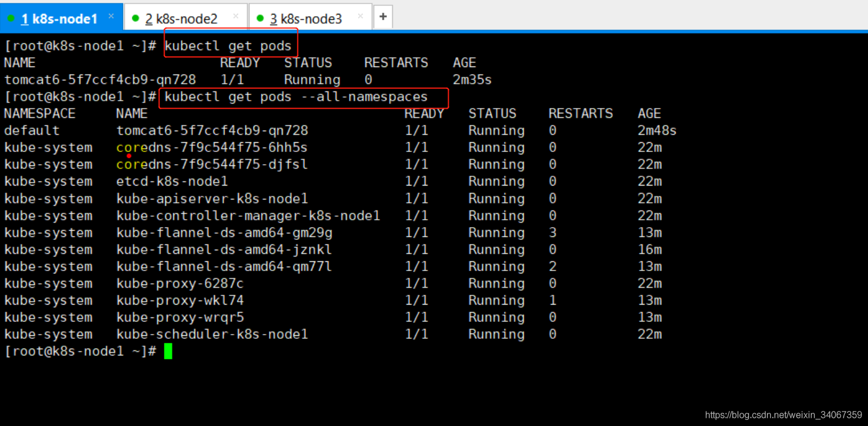
Task: Click pod kube-controller-manager-k8s-node1
Action: (248, 216)
